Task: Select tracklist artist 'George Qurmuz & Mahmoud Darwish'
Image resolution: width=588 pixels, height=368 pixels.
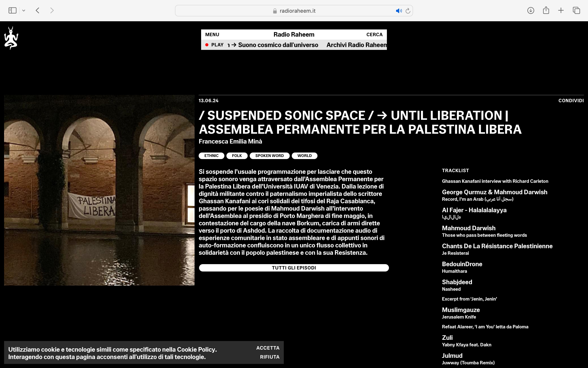Action: 494,192
